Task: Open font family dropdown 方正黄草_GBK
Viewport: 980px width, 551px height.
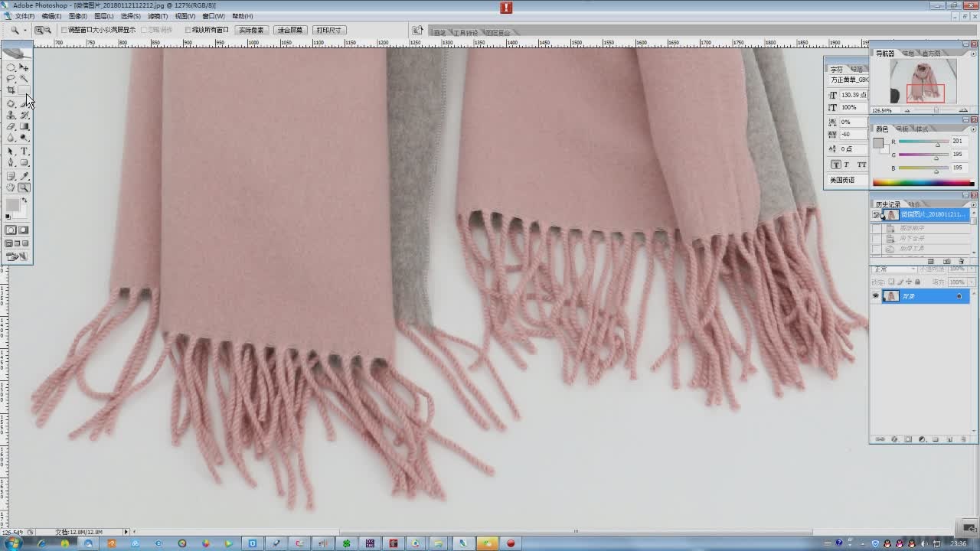Action: [849, 80]
